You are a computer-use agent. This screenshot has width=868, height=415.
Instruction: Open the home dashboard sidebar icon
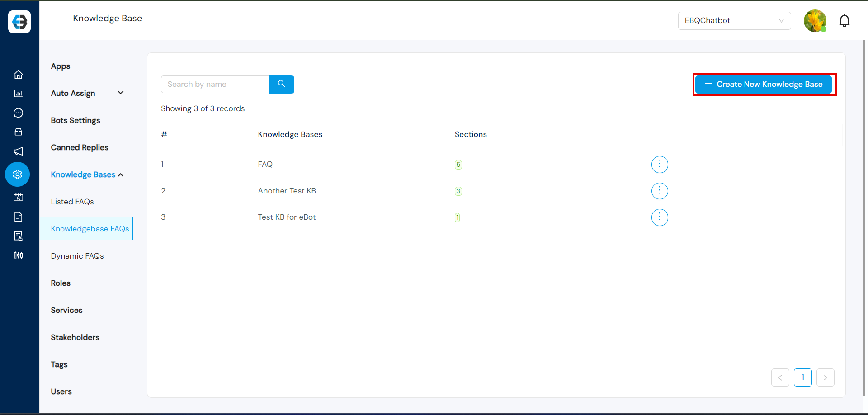coord(18,74)
